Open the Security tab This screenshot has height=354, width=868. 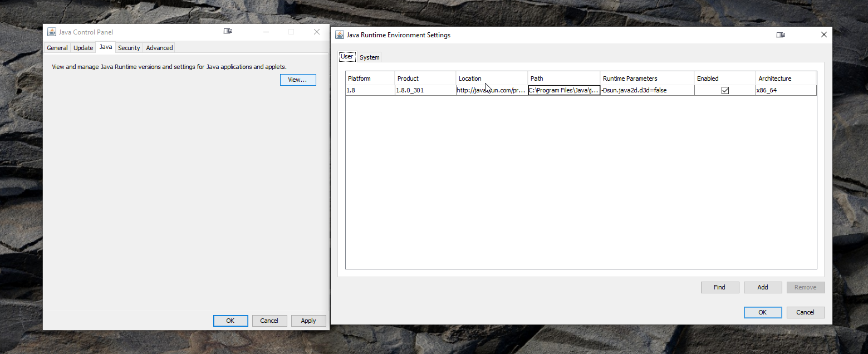coord(129,48)
